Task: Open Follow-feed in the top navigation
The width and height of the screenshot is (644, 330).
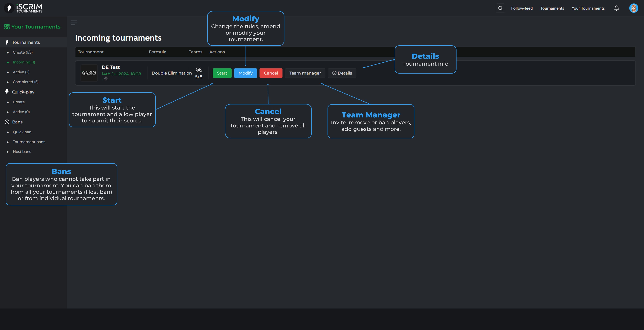Action: point(522,8)
